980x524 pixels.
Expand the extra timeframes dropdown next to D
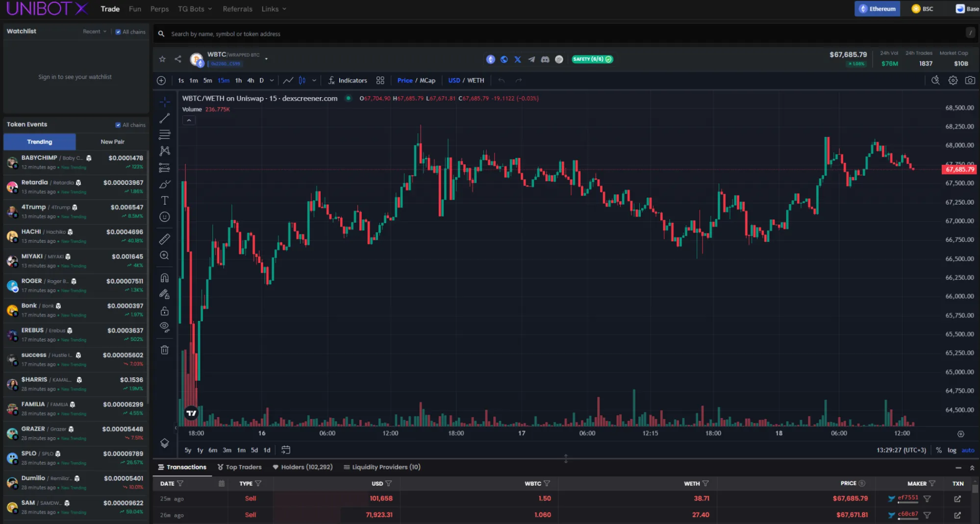pos(271,80)
